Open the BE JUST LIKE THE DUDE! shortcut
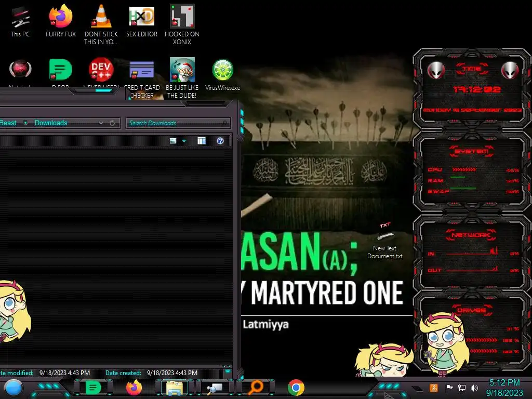532x399 pixels. 182,78
